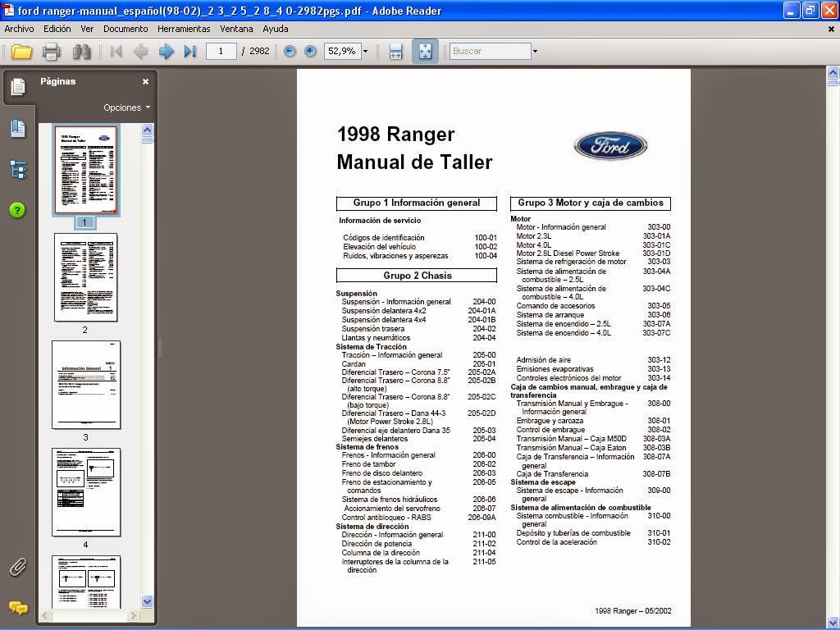Click Freno de tambor entry
This screenshot has height=630, width=840.
(368, 464)
